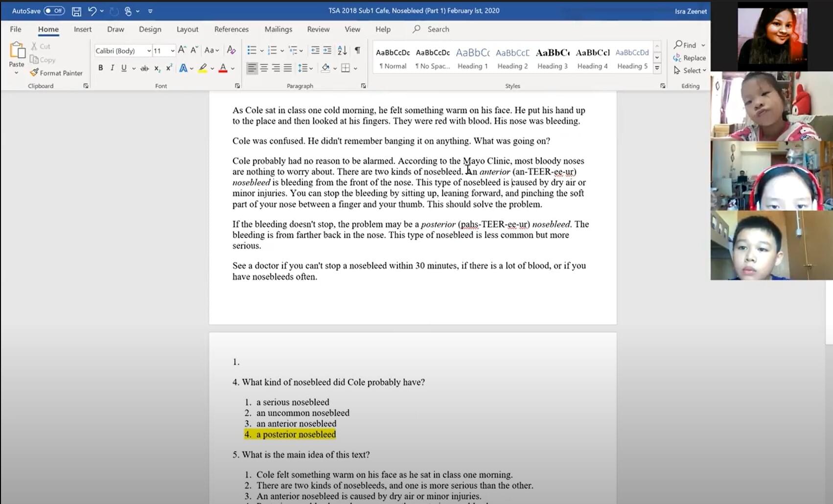This screenshot has width=833, height=504.
Task: Click the Format Painter brush icon
Action: click(34, 72)
